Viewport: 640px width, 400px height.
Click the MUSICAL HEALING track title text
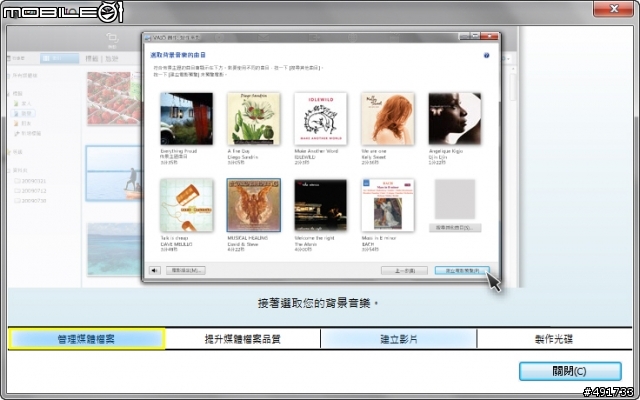[248, 238]
